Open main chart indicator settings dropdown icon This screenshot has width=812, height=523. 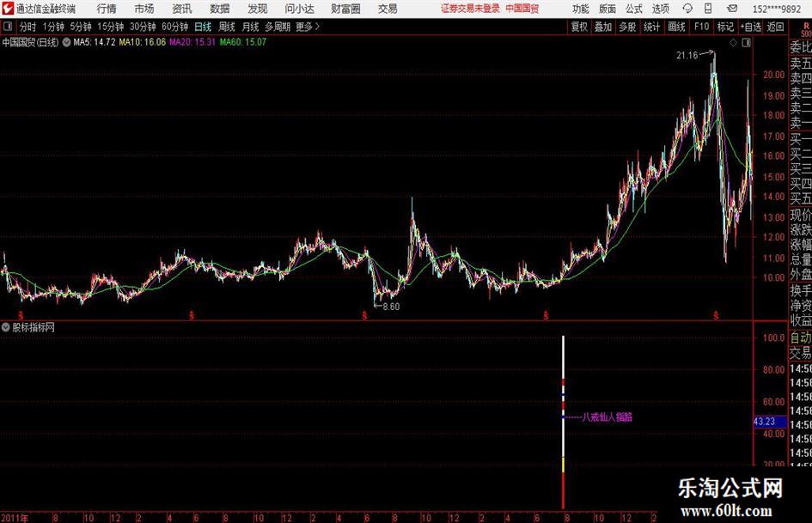(x=66, y=42)
